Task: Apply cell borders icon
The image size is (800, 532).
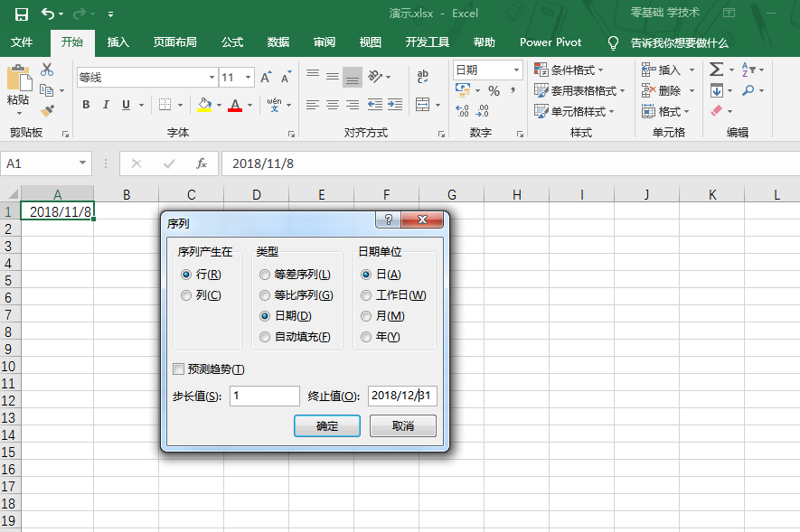Action: point(165,105)
